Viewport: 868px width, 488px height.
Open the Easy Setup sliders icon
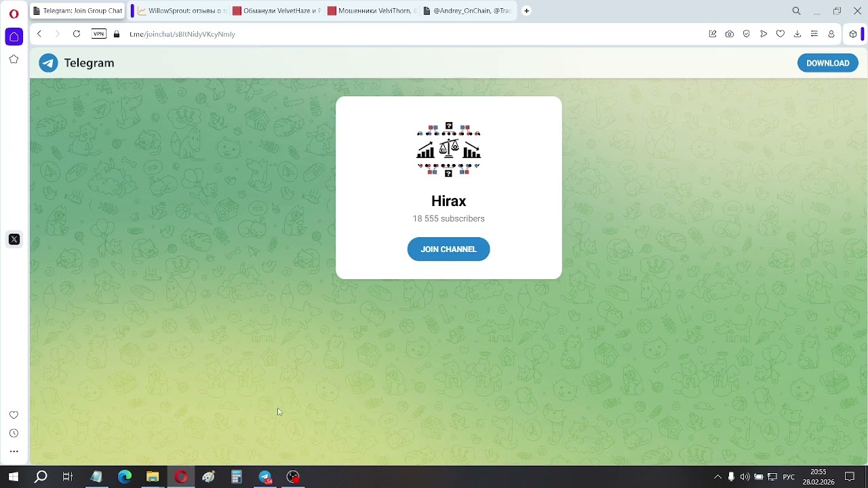pyautogui.click(x=814, y=34)
